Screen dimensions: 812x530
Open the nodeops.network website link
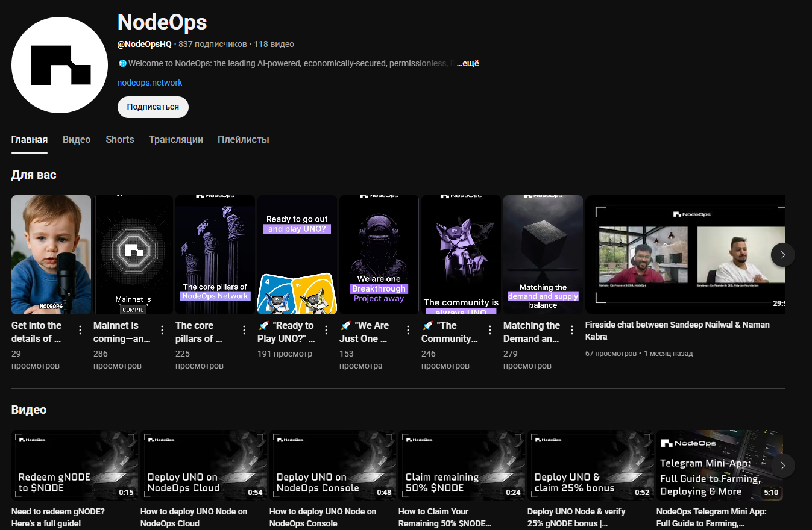point(149,83)
